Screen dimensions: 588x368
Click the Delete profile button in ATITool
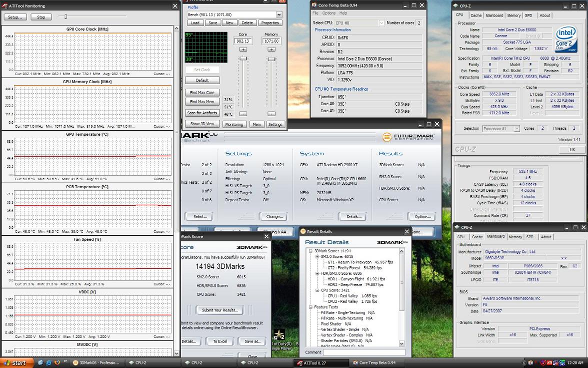click(x=247, y=23)
